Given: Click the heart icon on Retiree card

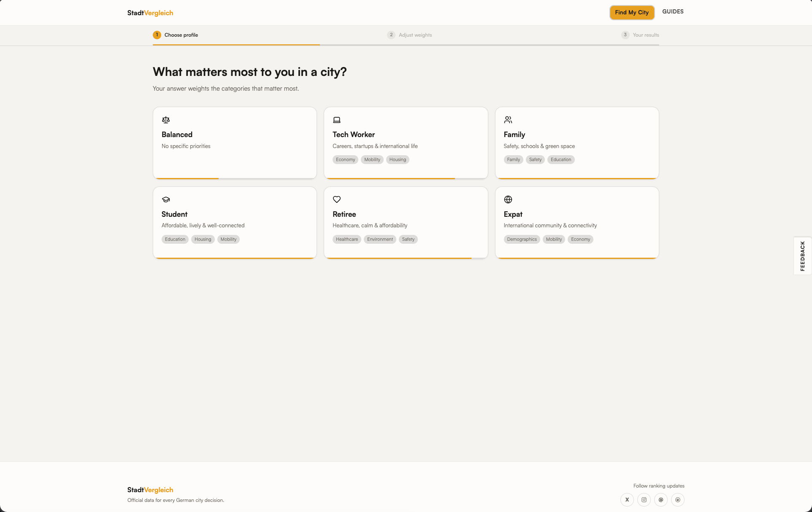Looking at the screenshot, I should 337,199.
